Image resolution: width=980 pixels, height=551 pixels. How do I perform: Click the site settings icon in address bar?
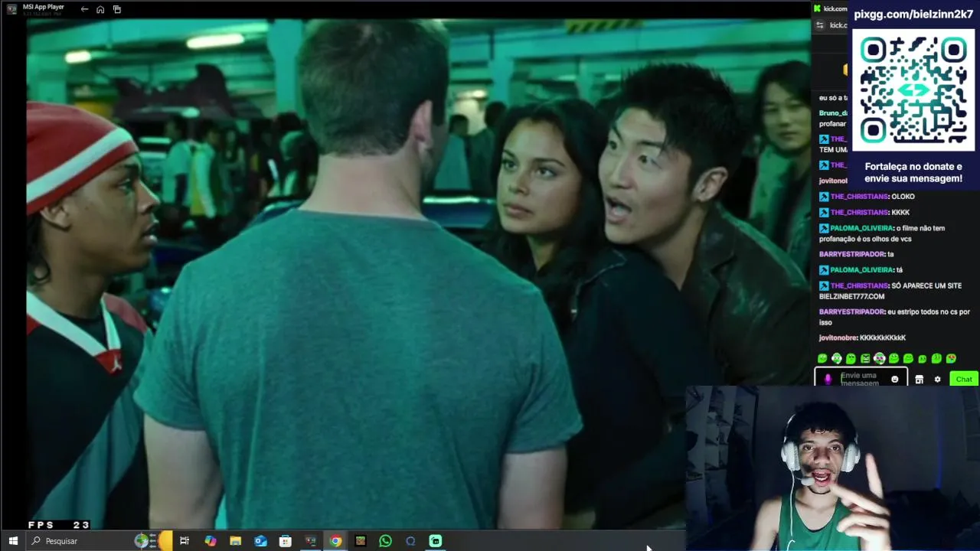[x=820, y=25]
